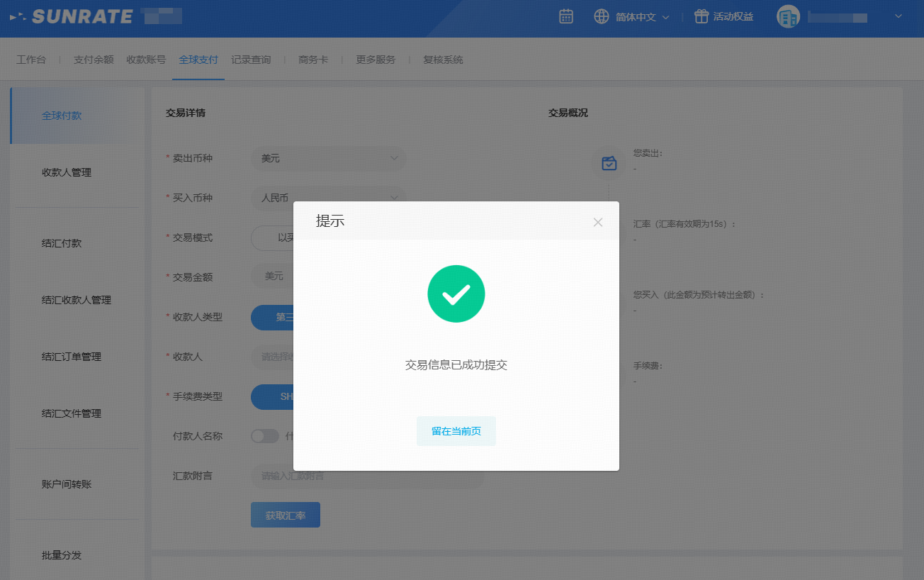Toggle the 付款人名称 switch
924x580 pixels.
(x=265, y=436)
